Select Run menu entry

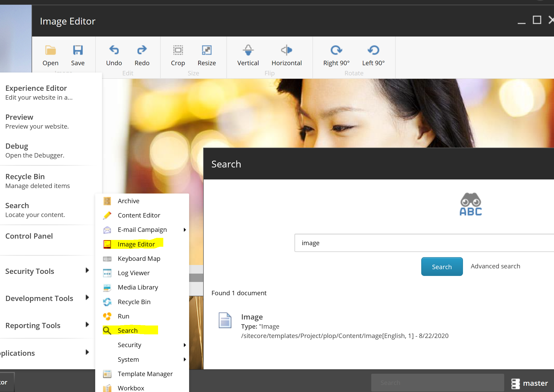123,316
